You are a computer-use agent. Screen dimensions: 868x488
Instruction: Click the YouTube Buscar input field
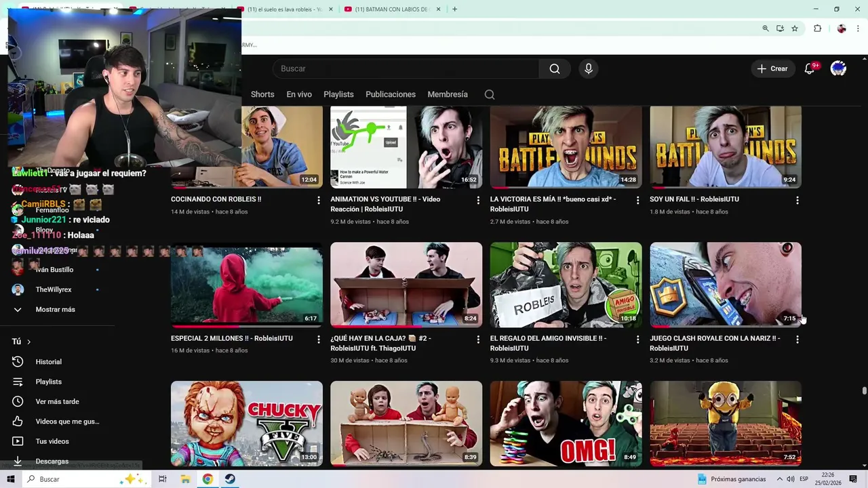(406, 68)
